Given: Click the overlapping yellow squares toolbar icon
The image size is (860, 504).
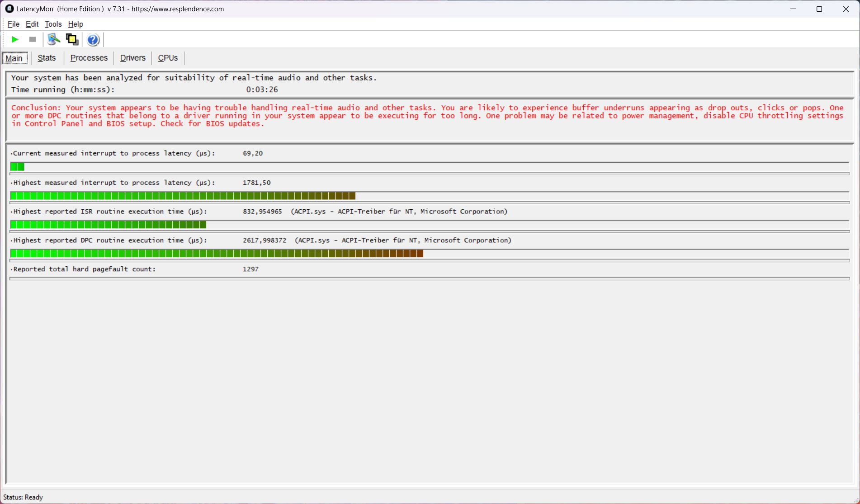Looking at the screenshot, I should pyautogui.click(x=72, y=40).
